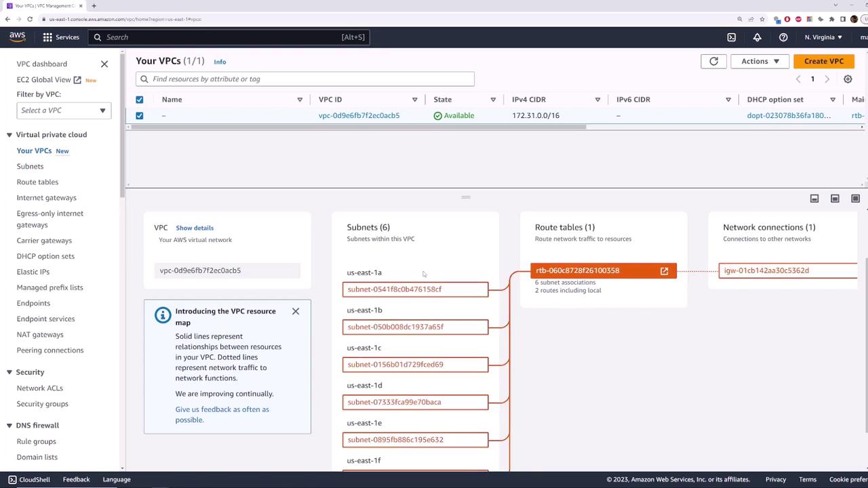Click the panel split resize handle

[x=466, y=197]
